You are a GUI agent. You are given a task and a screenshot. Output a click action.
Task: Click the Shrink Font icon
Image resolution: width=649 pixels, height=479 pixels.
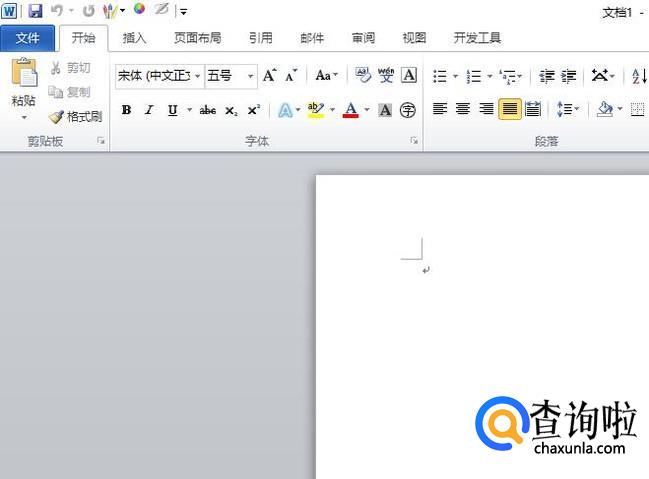pos(291,75)
